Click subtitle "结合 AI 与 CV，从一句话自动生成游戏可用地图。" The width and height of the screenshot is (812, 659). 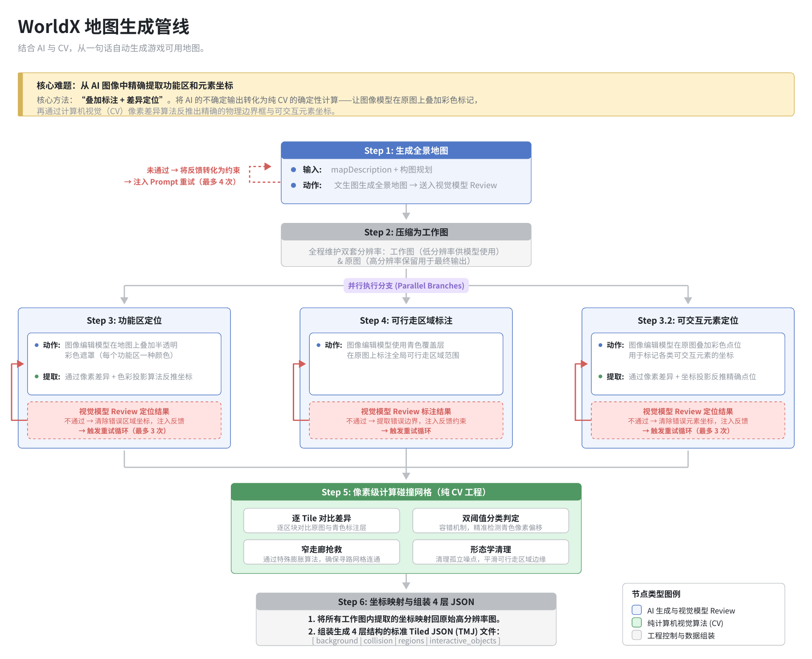112,48
